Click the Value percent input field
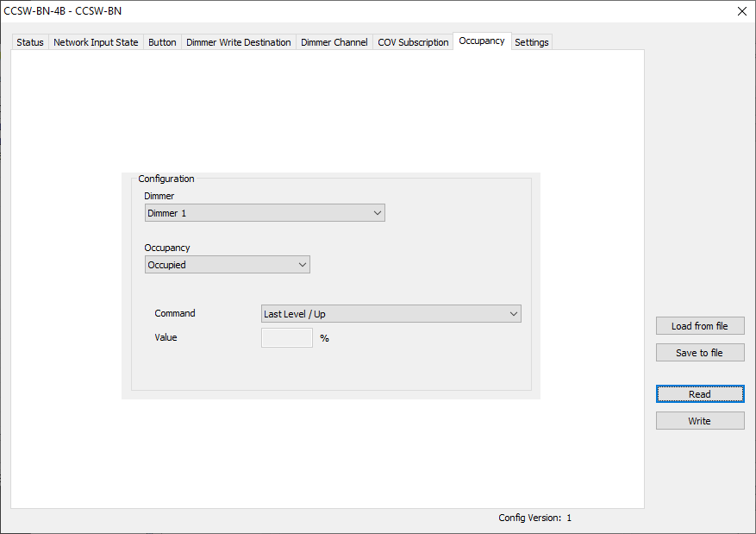 (x=287, y=337)
